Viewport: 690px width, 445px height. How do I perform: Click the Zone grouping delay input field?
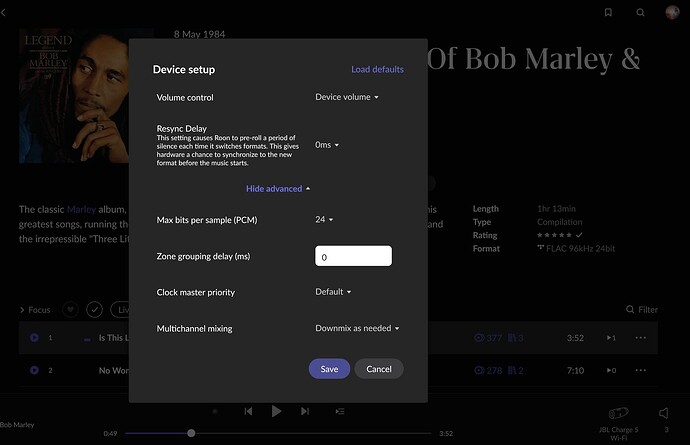click(353, 256)
